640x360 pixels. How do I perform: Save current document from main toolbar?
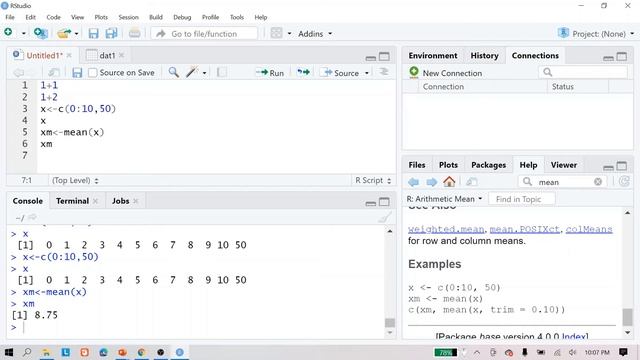93,33
